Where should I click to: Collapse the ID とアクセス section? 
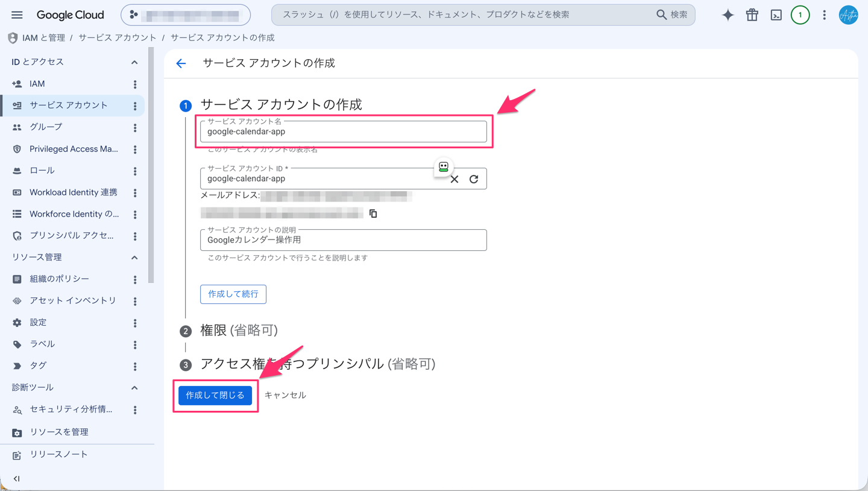[x=134, y=62]
